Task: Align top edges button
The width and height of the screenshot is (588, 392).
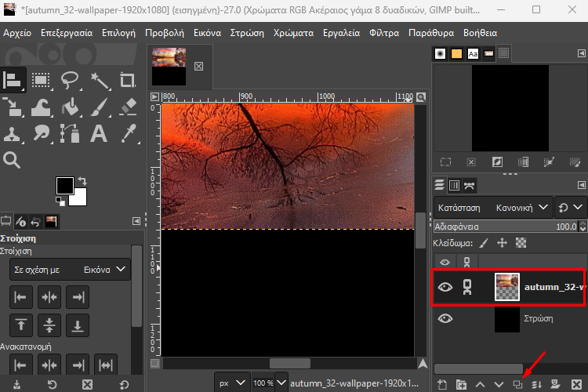Action: tap(20, 325)
